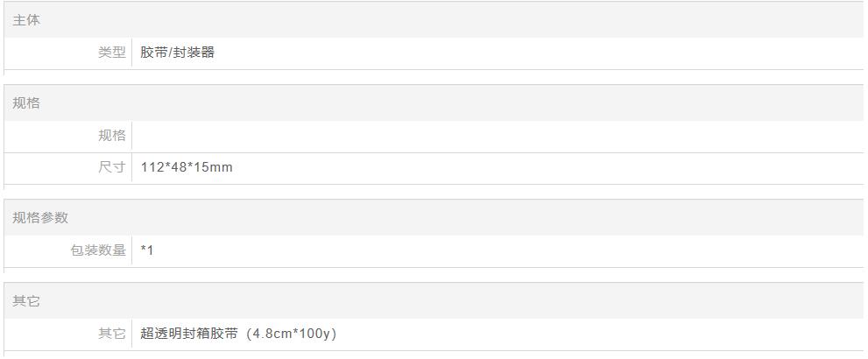
Task: Click the empty 规格 value cell
Action: tap(498, 136)
